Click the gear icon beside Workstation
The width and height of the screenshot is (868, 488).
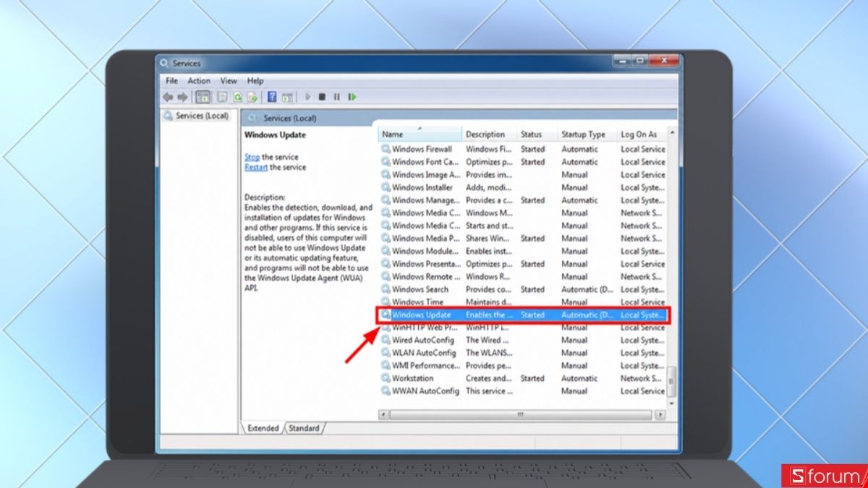(386, 378)
